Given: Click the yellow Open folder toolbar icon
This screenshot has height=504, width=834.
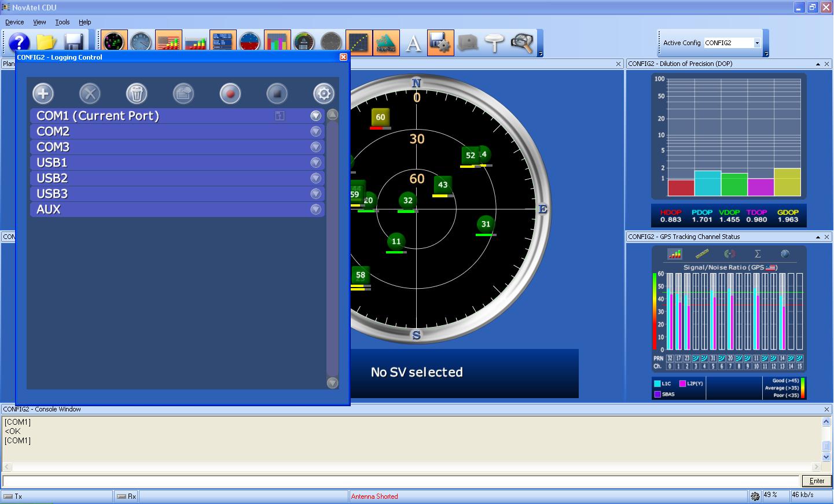Looking at the screenshot, I should point(47,43).
